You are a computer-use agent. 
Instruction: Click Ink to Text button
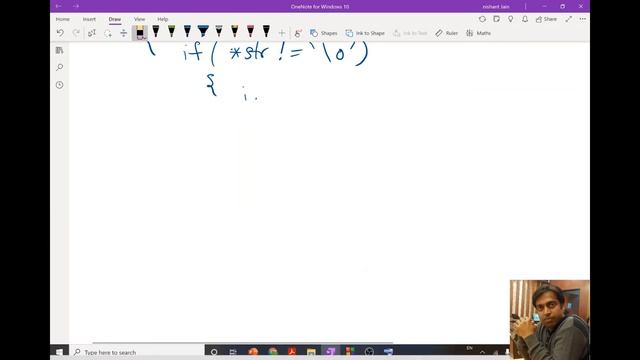(x=410, y=33)
